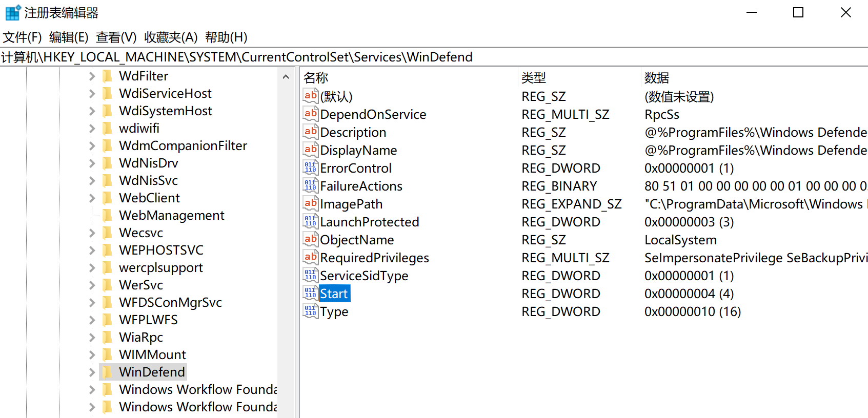The height and width of the screenshot is (418, 868).
Task: Click the DependOnService string value icon
Action: click(311, 114)
